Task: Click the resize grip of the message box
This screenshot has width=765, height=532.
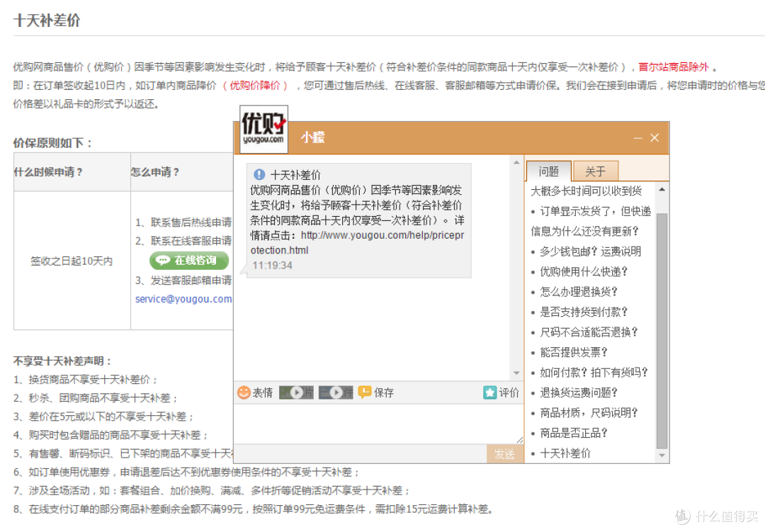Action: coord(520,440)
